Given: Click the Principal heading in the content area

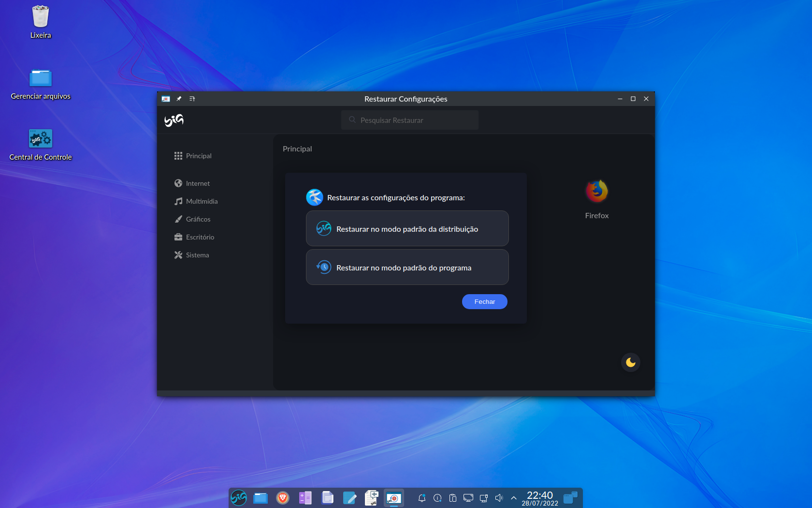Looking at the screenshot, I should pos(297,149).
